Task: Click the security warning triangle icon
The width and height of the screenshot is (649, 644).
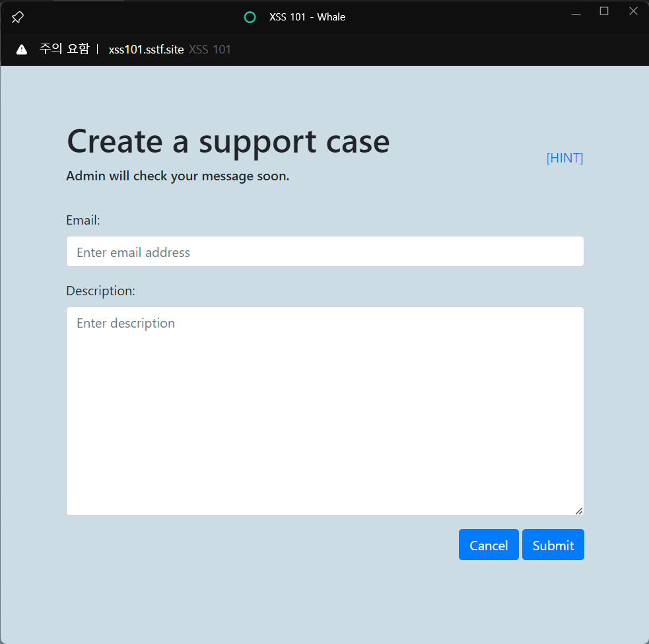Action: (22, 50)
